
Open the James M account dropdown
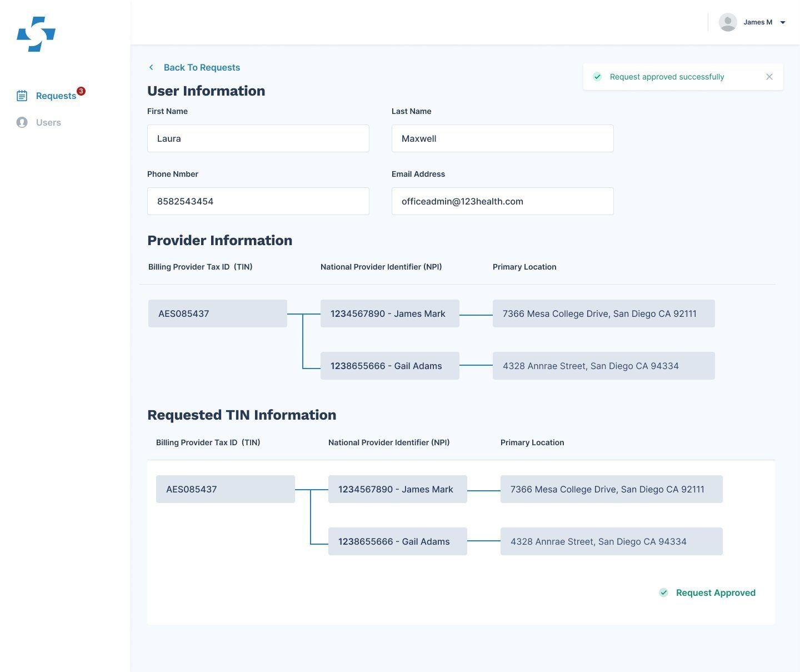(782, 22)
